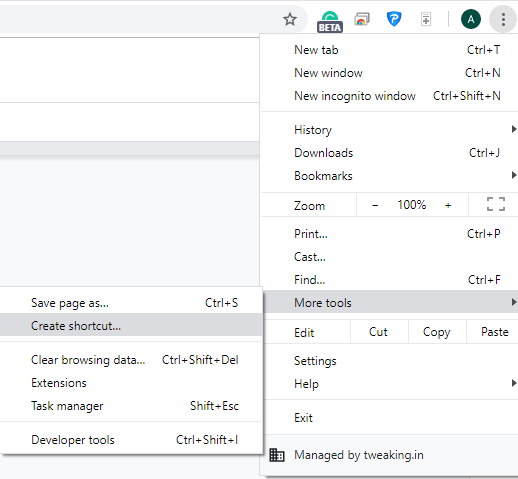Choose Cast... from the menu
This screenshot has height=479, width=518.
(389, 257)
